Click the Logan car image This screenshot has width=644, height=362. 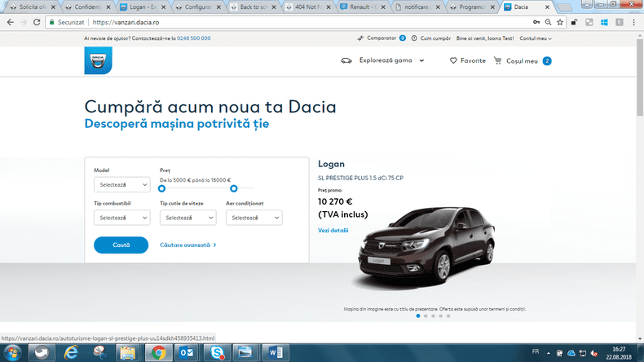[x=425, y=246]
